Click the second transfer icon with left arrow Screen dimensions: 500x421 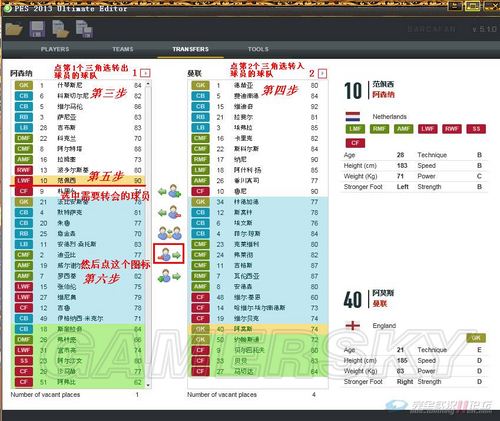point(170,212)
